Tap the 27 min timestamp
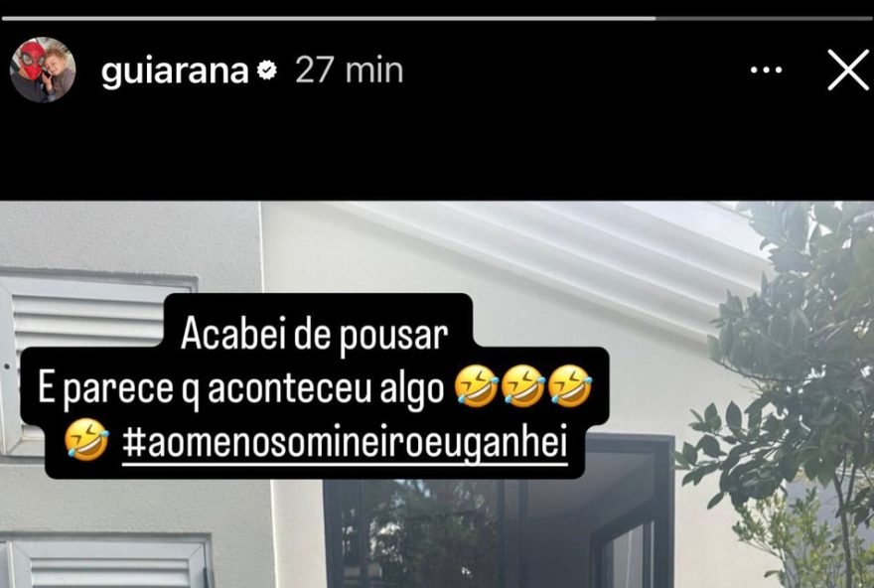The height and width of the screenshot is (588, 874). coord(349,71)
